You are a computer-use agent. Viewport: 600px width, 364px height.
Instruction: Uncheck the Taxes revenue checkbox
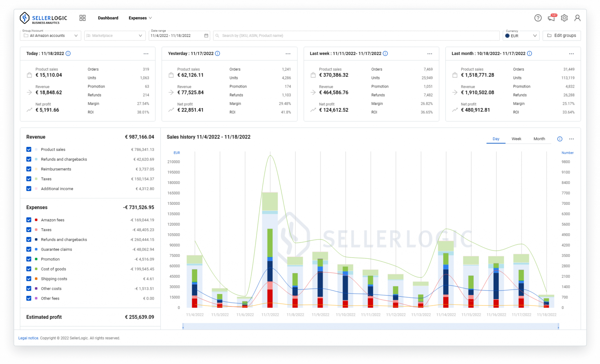pos(29,179)
